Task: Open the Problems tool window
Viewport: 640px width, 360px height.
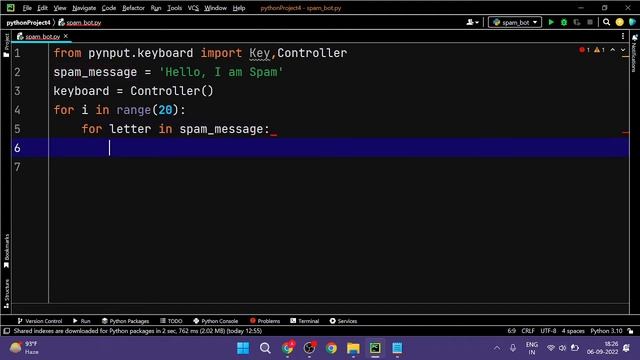Action: pos(265,321)
